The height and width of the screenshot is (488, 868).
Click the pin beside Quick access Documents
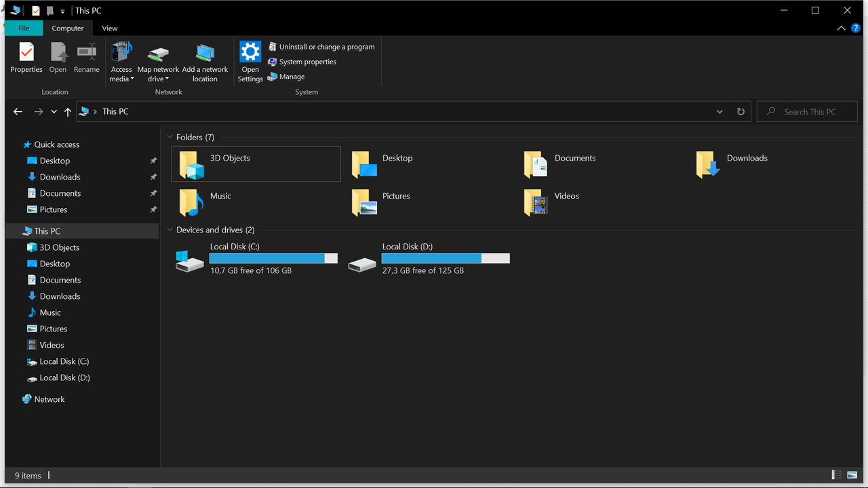coord(153,193)
